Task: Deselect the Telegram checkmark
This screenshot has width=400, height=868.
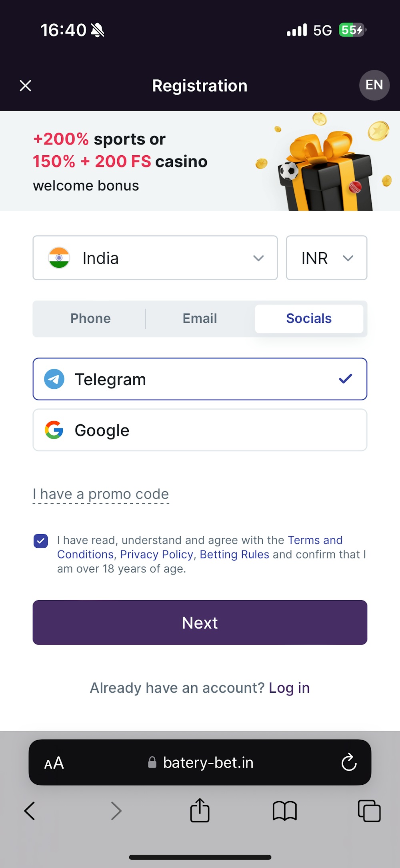Action: click(345, 379)
